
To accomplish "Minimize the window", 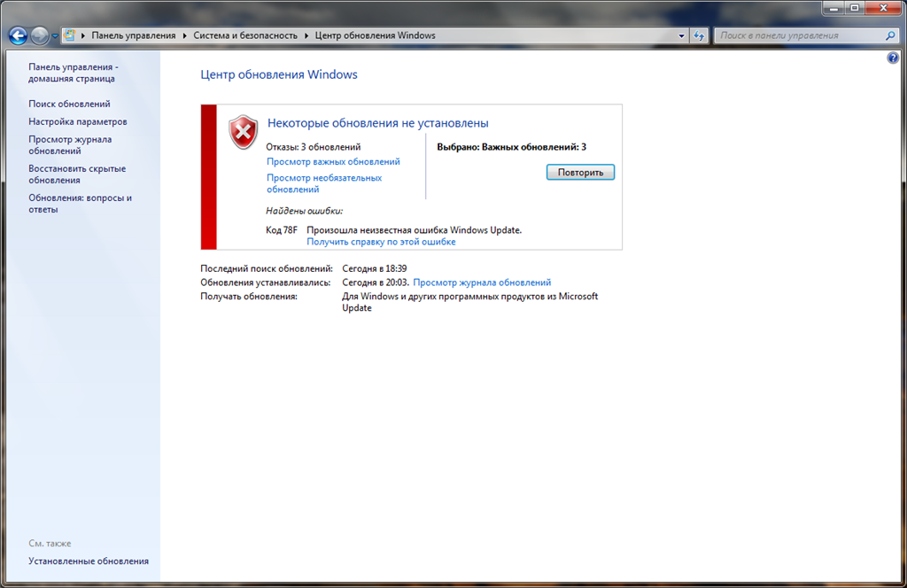I will [x=833, y=8].
